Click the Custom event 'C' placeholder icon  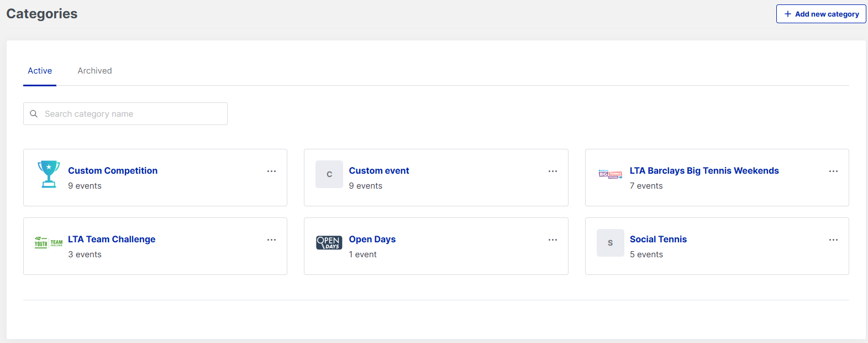click(329, 174)
